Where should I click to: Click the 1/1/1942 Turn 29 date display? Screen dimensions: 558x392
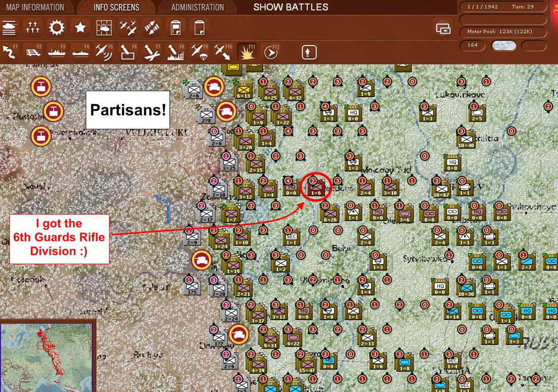503,7
